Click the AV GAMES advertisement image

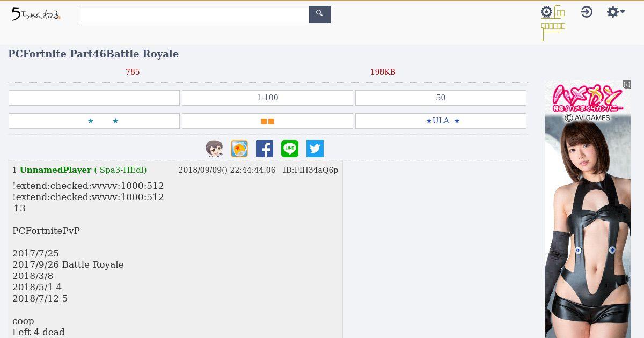[588, 209]
